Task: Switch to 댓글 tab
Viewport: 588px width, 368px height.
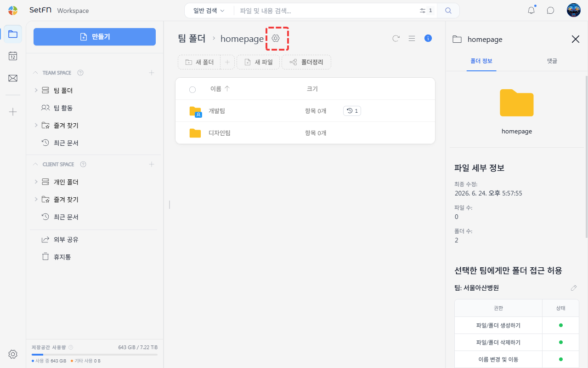Action: pyautogui.click(x=552, y=61)
